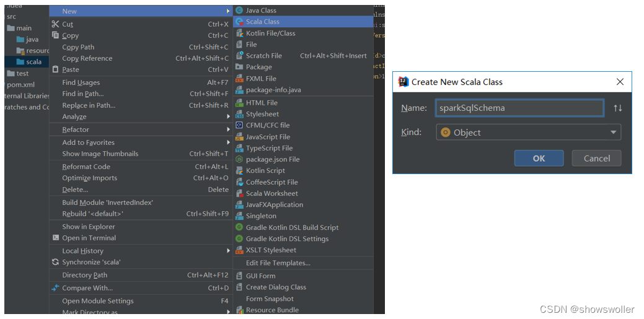Click the Stylesheet CSS icon
The image size is (644, 319).
(239, 114)
